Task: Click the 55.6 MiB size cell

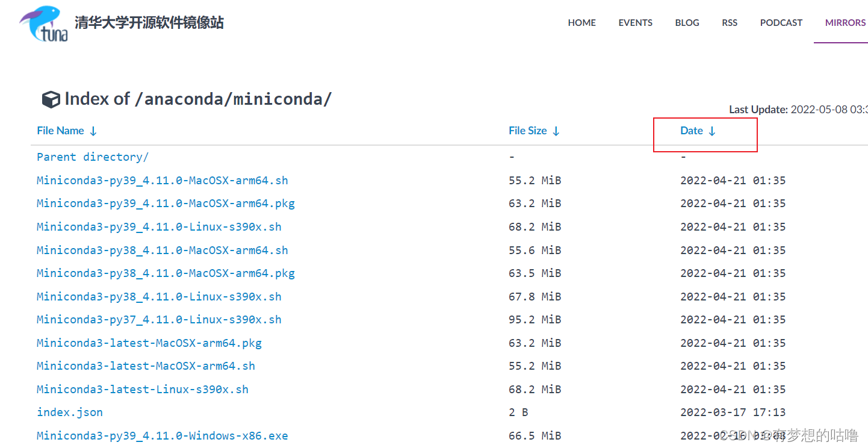Action: pyautogui.click(x=535, y=250)
